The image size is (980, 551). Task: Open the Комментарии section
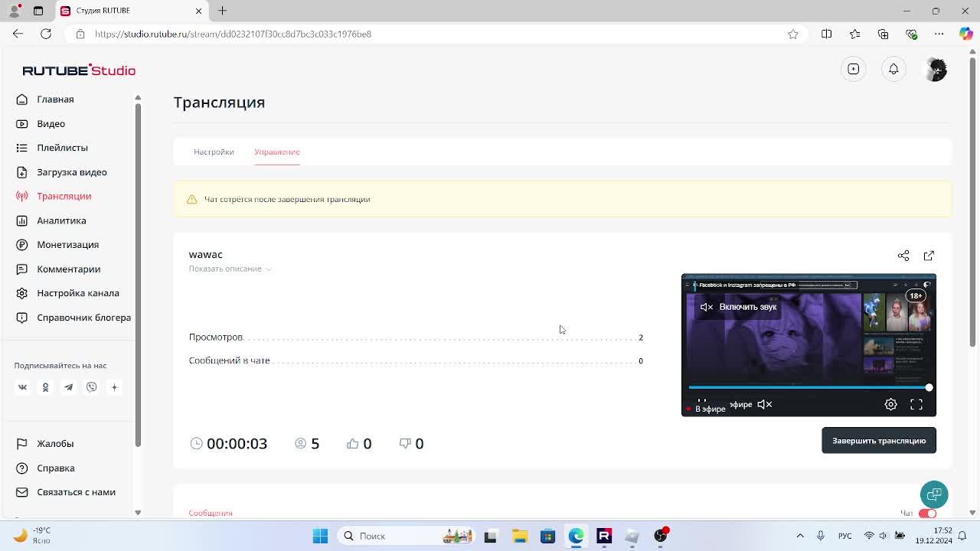68,269
